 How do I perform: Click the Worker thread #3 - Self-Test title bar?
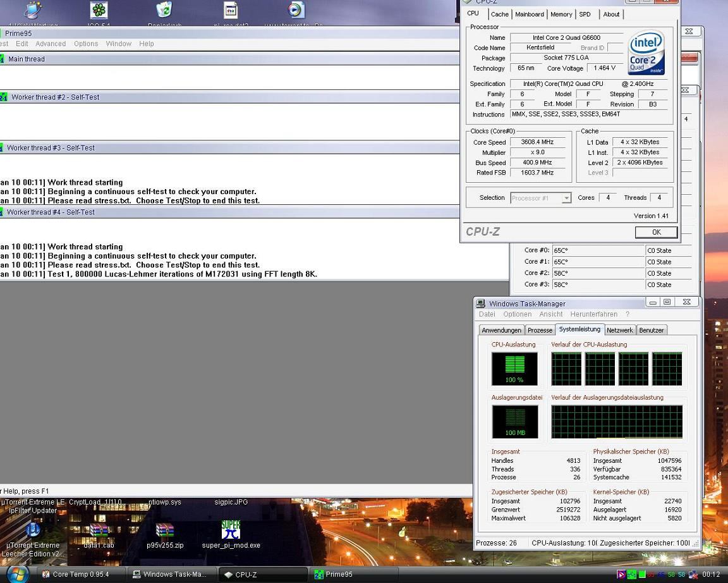coord(230,148)
